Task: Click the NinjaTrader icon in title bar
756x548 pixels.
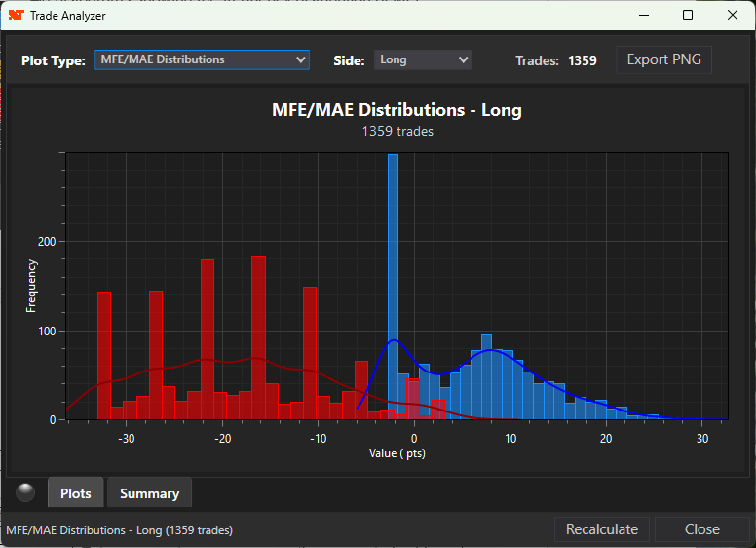Action: (16, 16)
